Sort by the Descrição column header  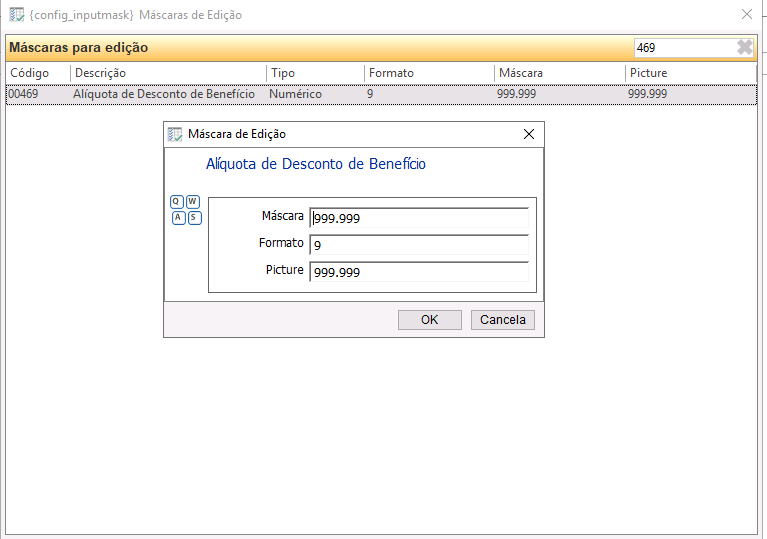[168, 73]
